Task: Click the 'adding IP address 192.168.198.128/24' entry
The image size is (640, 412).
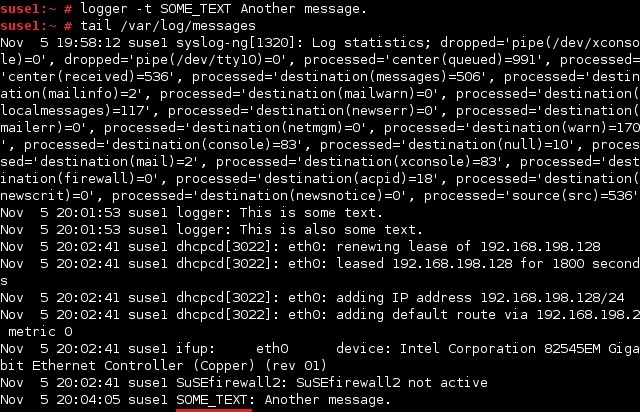Action: pos(480,298)
